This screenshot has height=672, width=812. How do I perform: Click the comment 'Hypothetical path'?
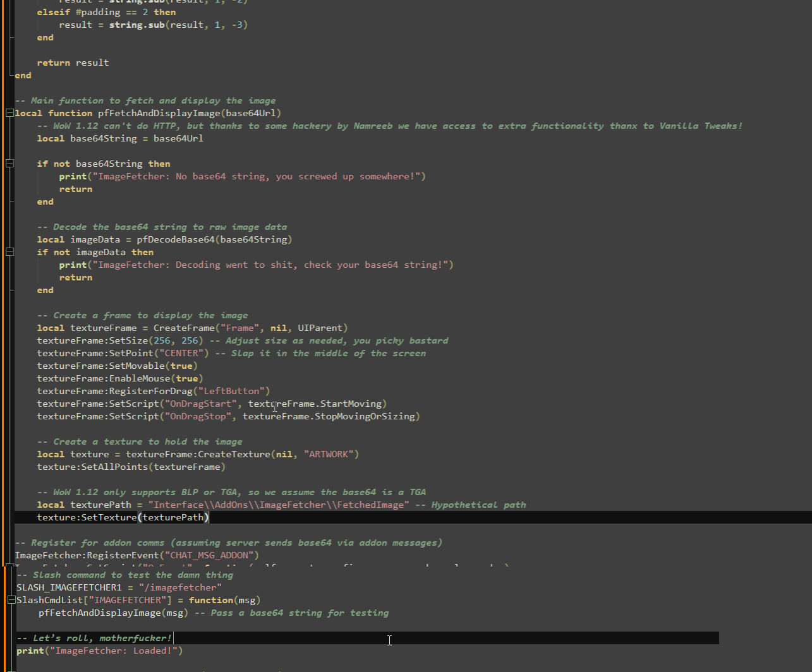coord(470,505)
